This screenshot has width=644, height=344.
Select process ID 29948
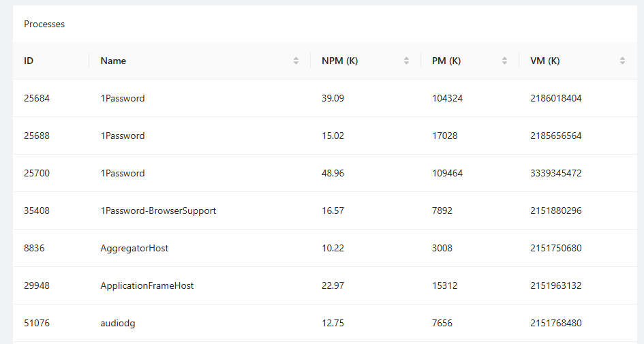37,285
